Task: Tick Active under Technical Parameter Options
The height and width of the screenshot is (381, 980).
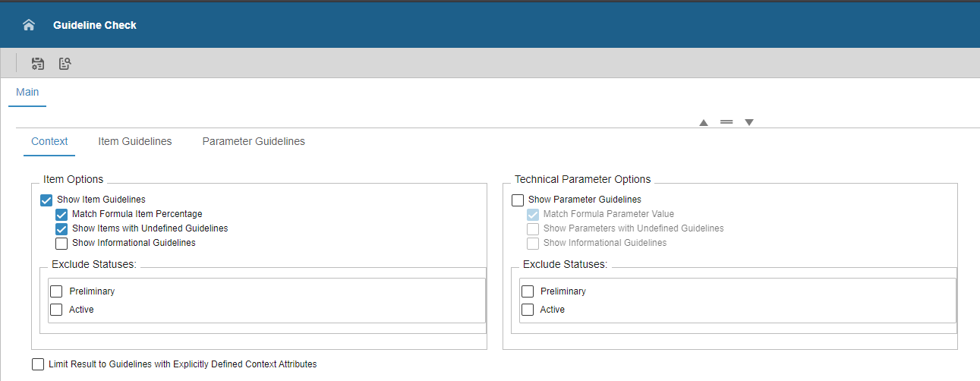Action: [x=528, y=310]
